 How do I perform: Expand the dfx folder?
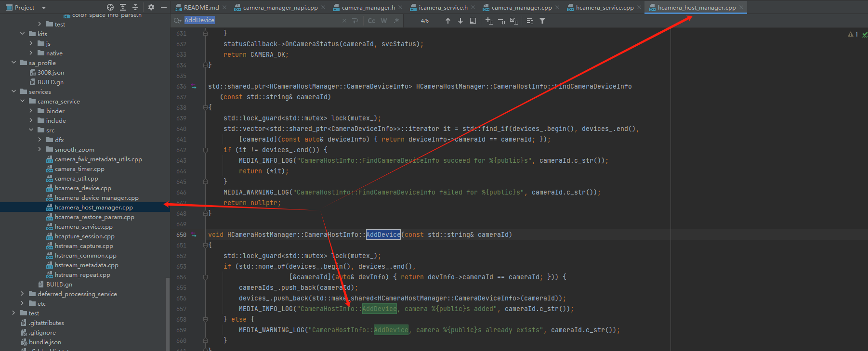[39, 140]
